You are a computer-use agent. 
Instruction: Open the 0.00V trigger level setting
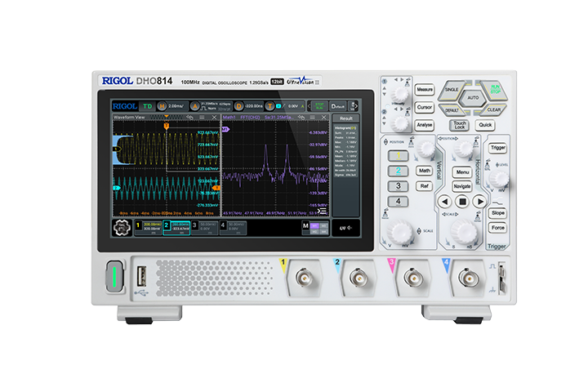coord(293,106)
